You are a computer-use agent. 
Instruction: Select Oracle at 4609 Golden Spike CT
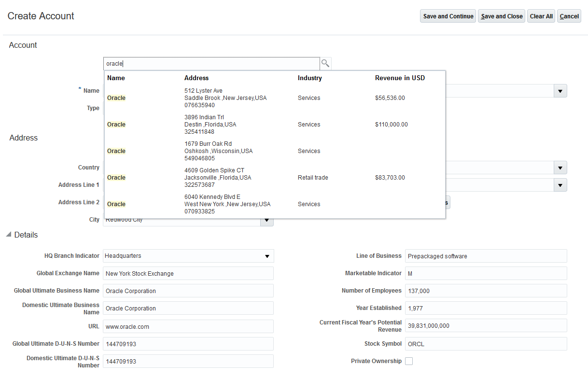point(275,178)
